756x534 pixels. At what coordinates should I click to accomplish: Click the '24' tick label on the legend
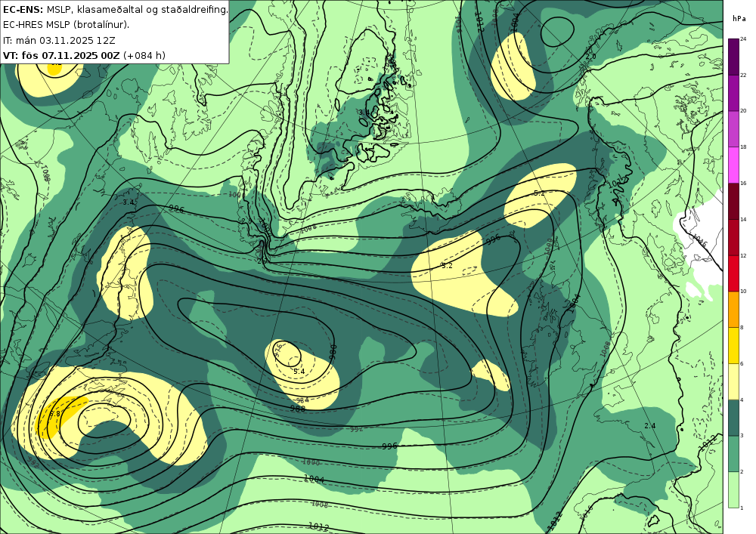[743, 39]
